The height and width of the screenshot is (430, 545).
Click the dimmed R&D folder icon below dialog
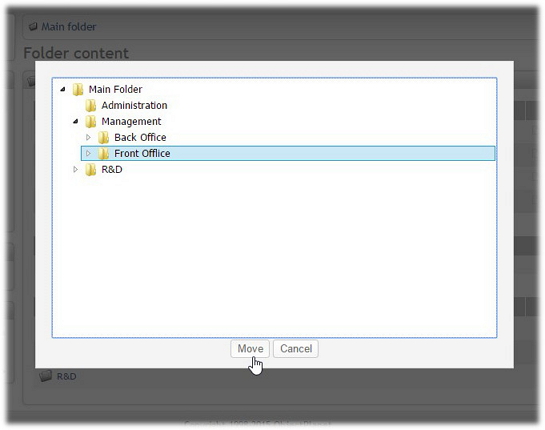(45, 376)
